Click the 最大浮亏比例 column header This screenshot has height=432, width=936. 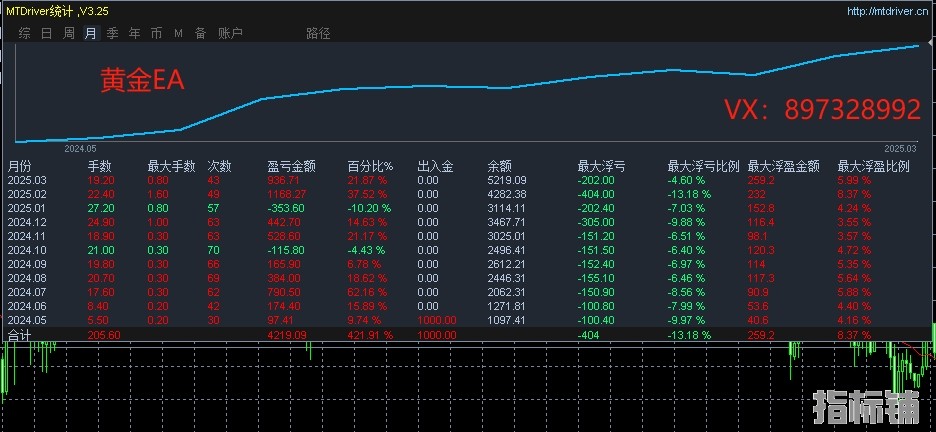point(703,166)
